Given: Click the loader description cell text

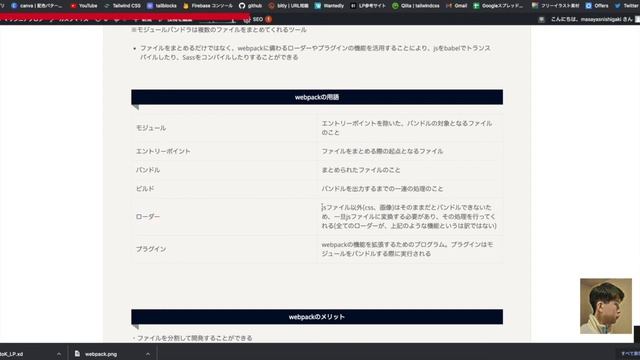Looking at the screenshot, I should pyautogui.click(x=409, y=216).
